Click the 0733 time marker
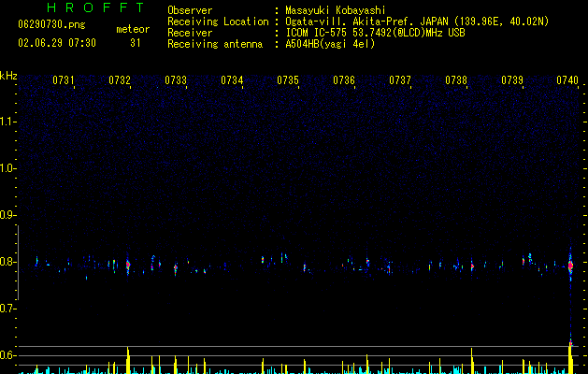588x374 pixels. (x=176, y=80)
